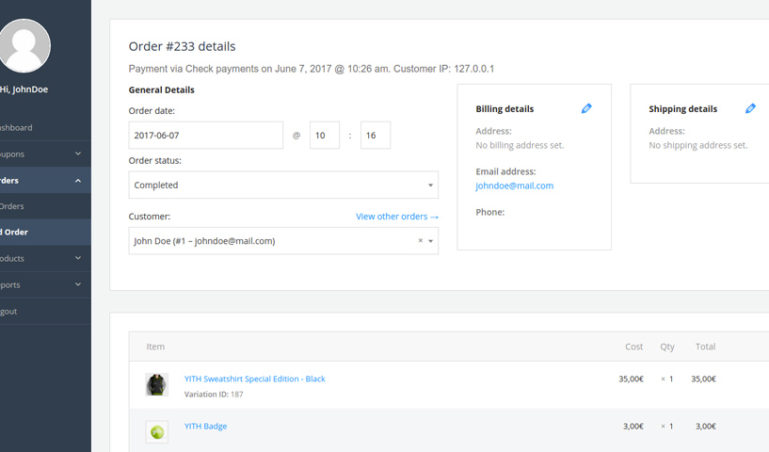The width and height of the screenshot is (769, 452).
Task: Click the Shipping details pencil edit icon
Action: (x=750, y=109)
